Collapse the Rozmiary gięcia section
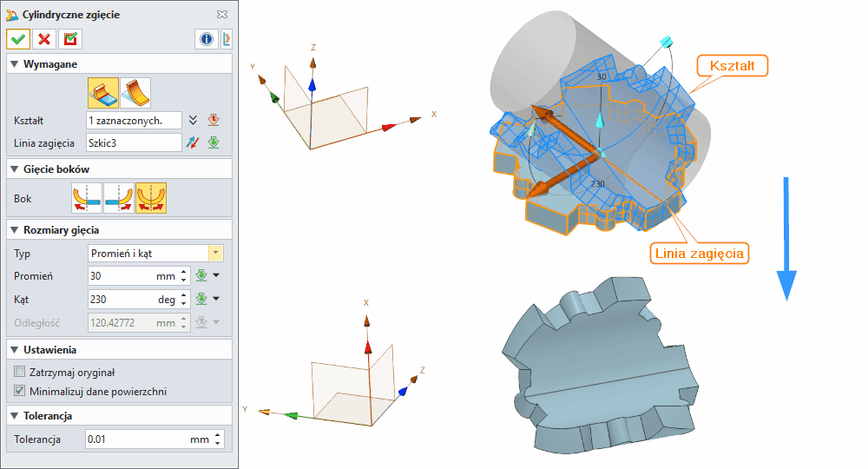Screen dimensions: 868x469 click(x=15, y=230)
